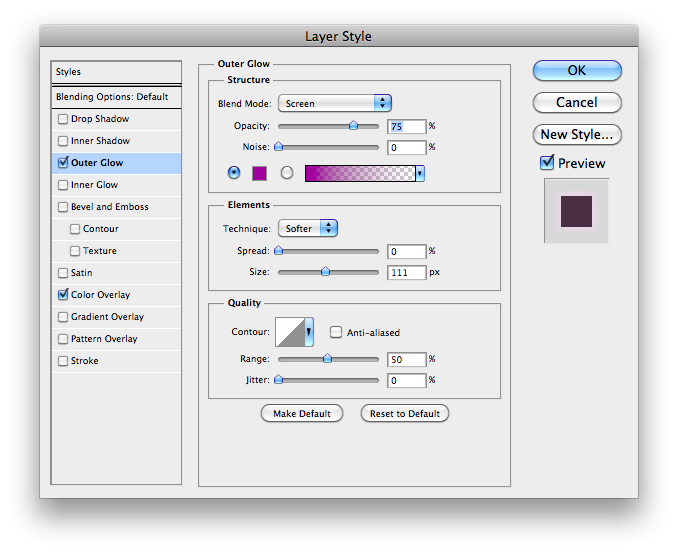Expand the gradient picker arrow
Viewport: 678px width, 553px height.
(x=420, y=173)
